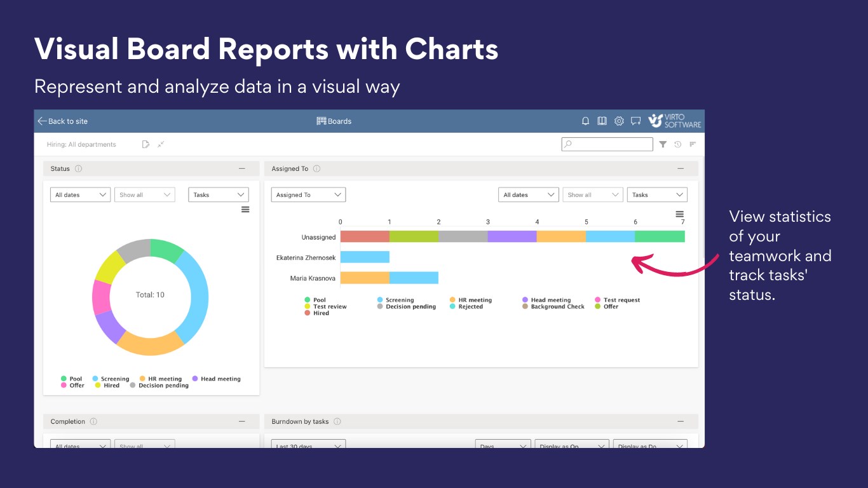The width and height of the screenshot is (868, 488).
Task: Click the Virto Software logo
Action: (674, 121)
